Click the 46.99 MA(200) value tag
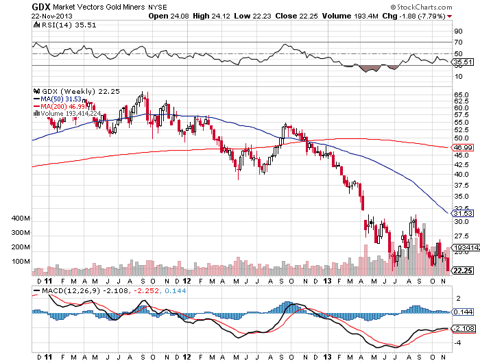Screen dimensions: 480x363 click(462, 147)
